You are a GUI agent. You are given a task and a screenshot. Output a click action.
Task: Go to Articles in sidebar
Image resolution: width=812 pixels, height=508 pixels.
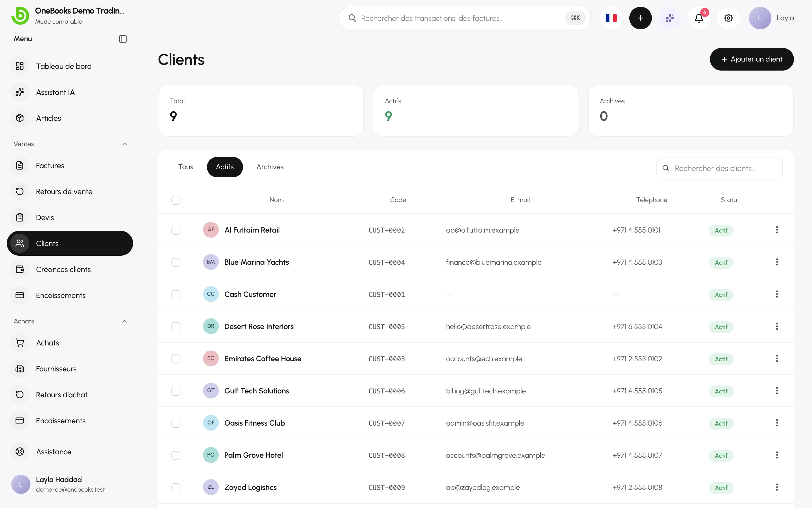(x=70, y=118)
